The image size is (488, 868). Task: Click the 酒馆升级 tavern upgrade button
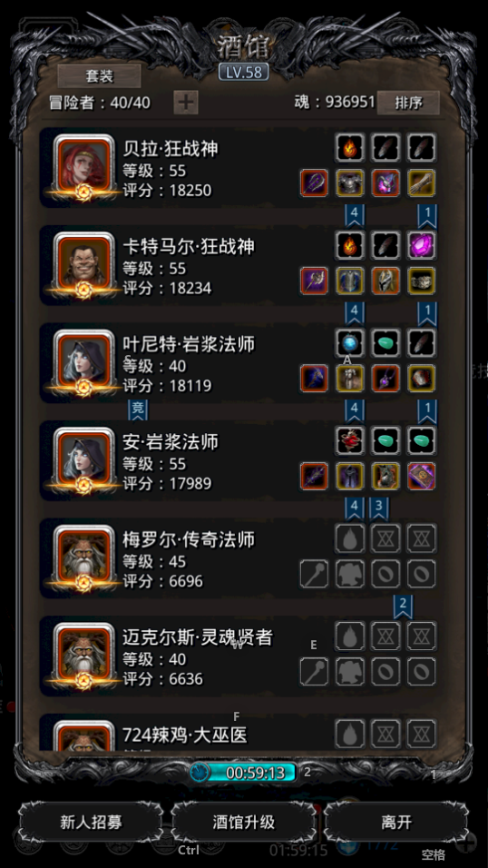click(x=243, y=822)
